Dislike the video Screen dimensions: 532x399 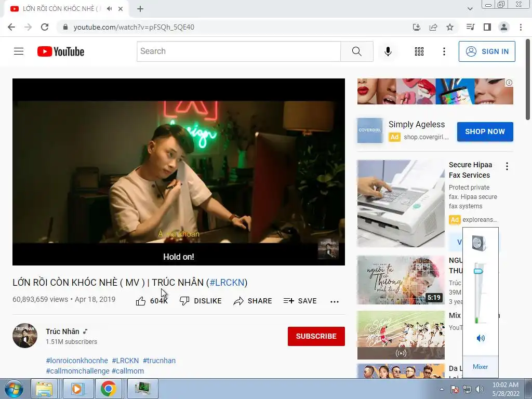point(201,301)
